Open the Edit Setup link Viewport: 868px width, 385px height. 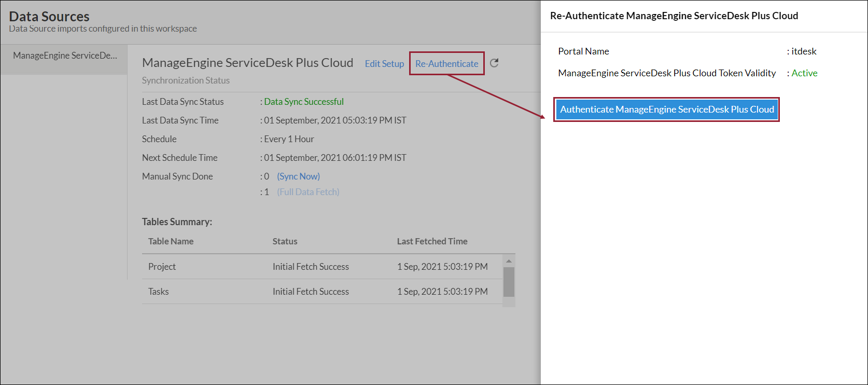pyautogui.click(x=384, y=64)
